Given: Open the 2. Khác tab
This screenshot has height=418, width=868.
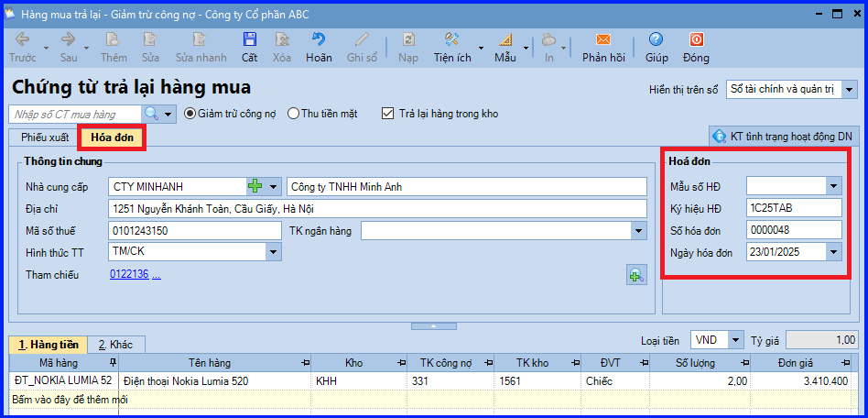Looking at the screenshot, I should pos(115,345).
